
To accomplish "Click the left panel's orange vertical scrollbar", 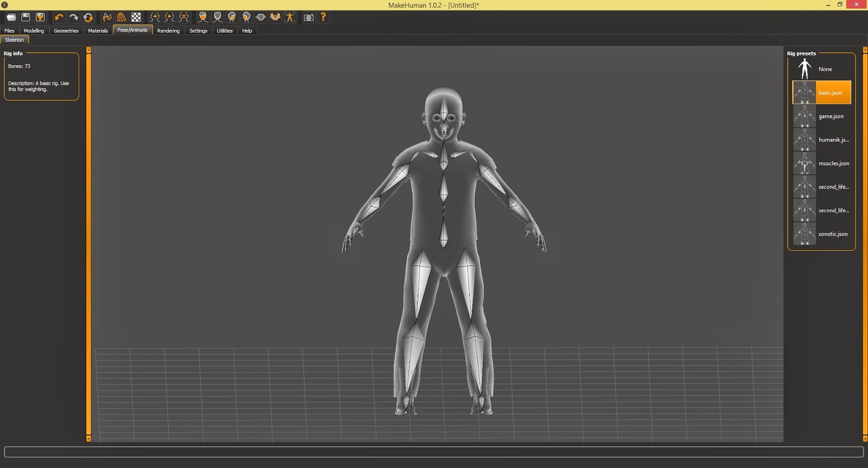I will (88, 244).
